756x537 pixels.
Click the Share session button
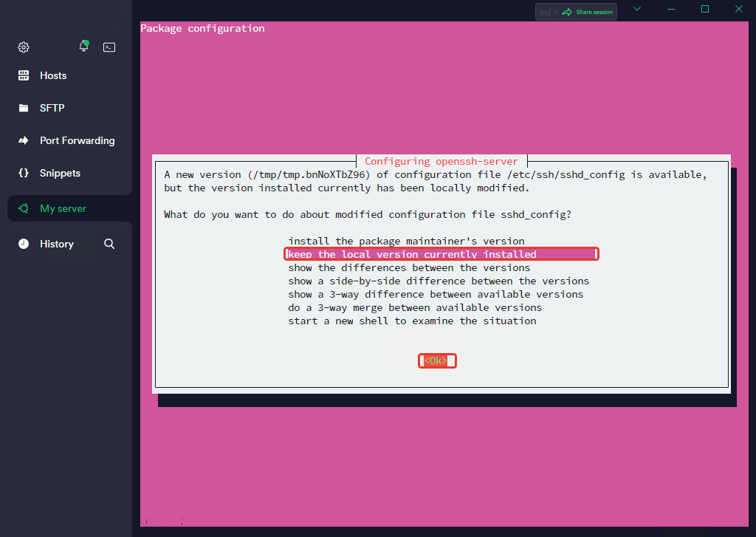click(588, 12)
